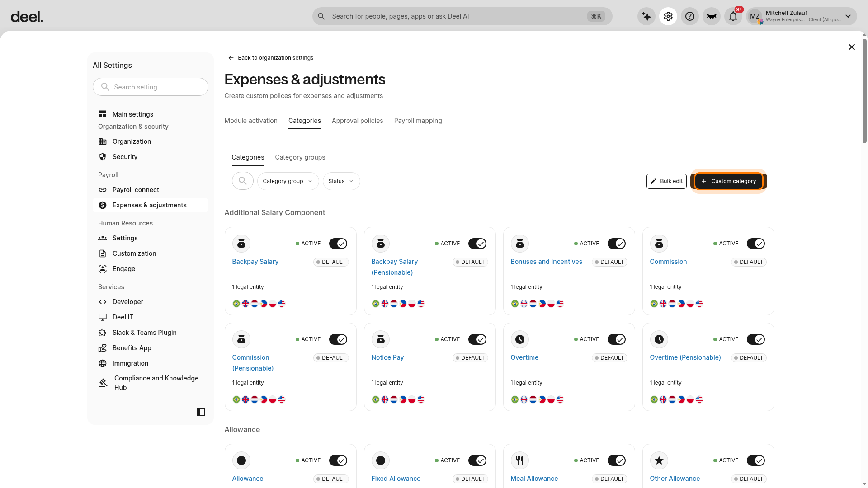Open Category group filter dropdown
868x488 pixels.
click(288, 181)
